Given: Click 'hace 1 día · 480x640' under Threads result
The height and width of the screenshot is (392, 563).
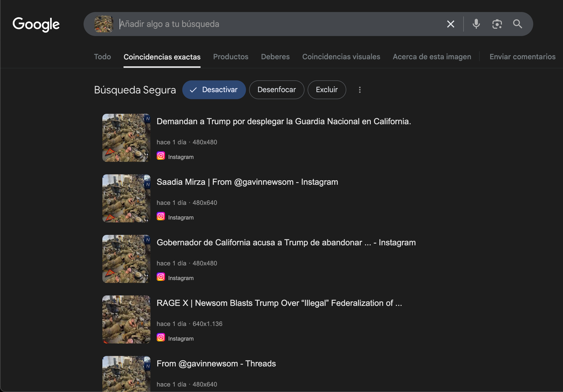Looking at the screenshot, I should point(187,384).
